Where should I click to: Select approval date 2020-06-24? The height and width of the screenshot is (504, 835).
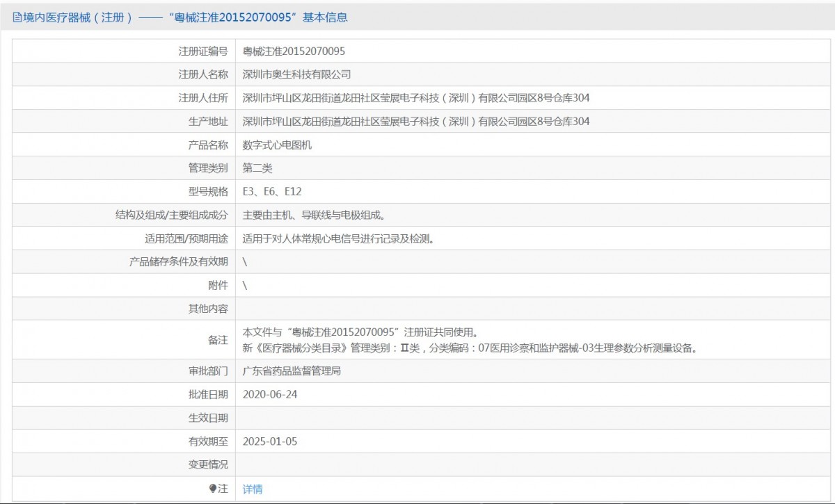point(270,395)
